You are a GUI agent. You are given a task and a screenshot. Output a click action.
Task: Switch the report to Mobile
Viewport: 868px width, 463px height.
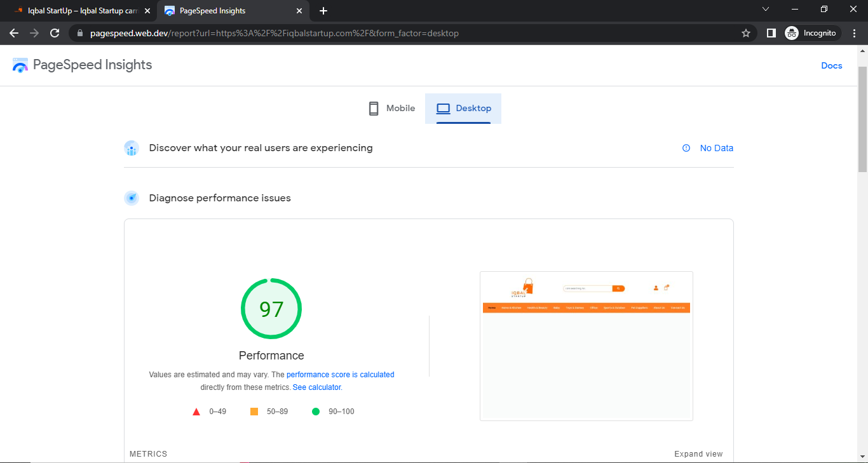[x=392, y=108]
